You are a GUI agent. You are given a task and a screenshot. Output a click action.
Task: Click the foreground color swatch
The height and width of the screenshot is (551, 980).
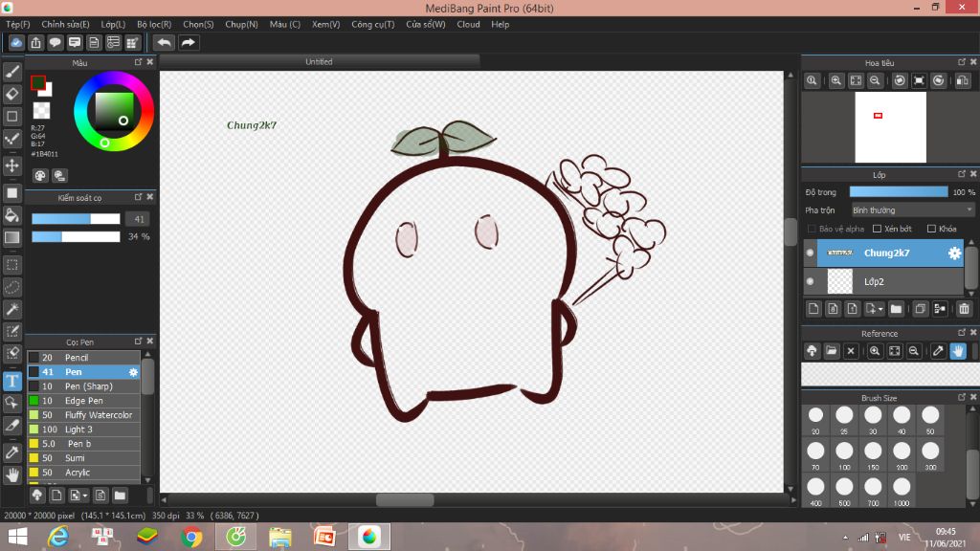pos(38,82)
